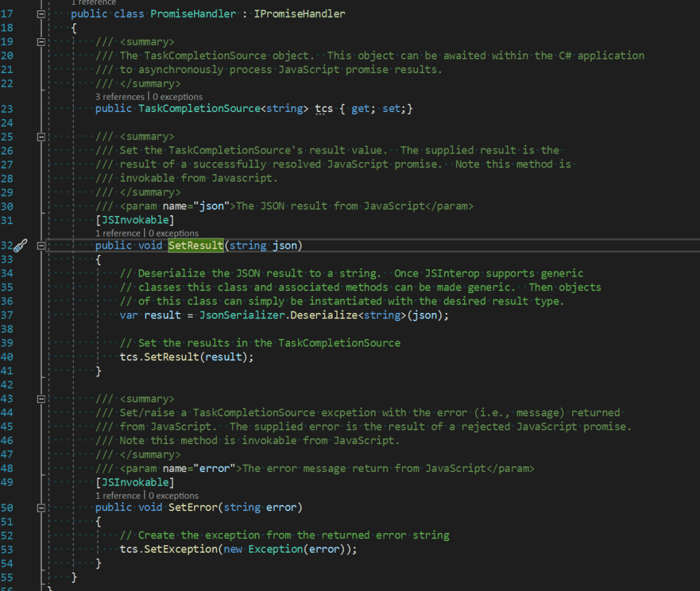
Task: Collapse summary comment starting line 43
Action: tap(41, 399)
